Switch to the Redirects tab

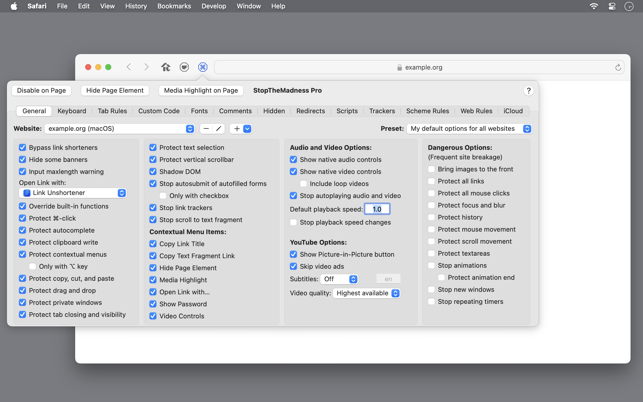[310, 111]
